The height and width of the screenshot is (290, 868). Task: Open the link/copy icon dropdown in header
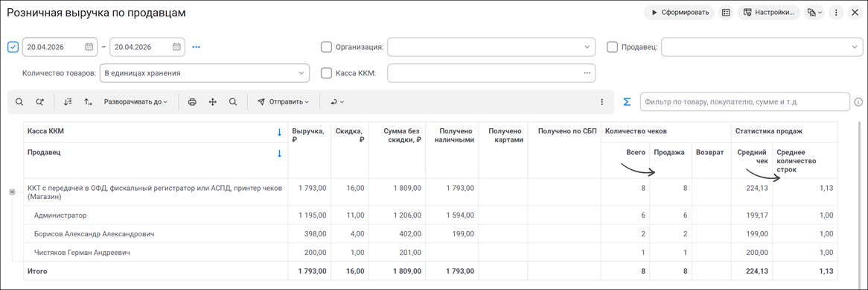[x=815, y=12]
